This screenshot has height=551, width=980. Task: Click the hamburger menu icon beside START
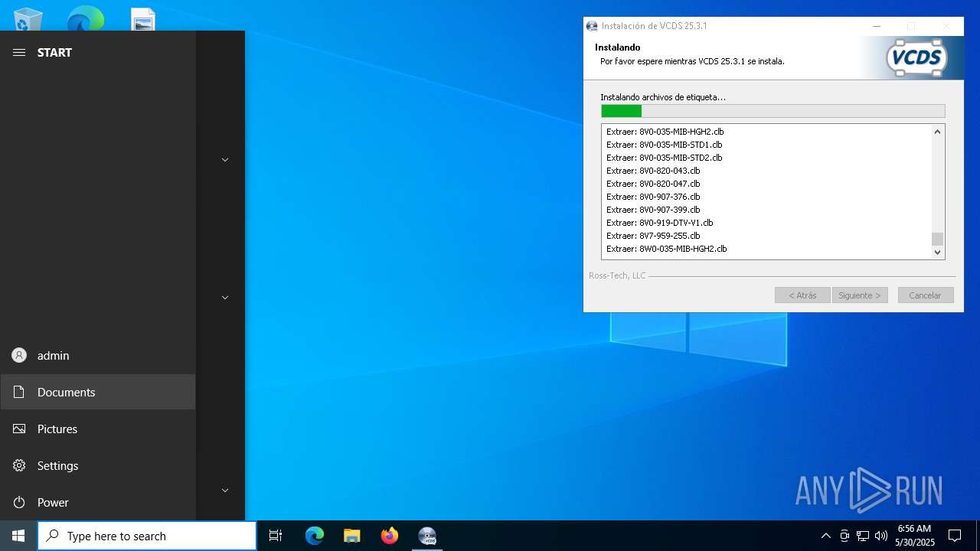click(x=19, y=52)
